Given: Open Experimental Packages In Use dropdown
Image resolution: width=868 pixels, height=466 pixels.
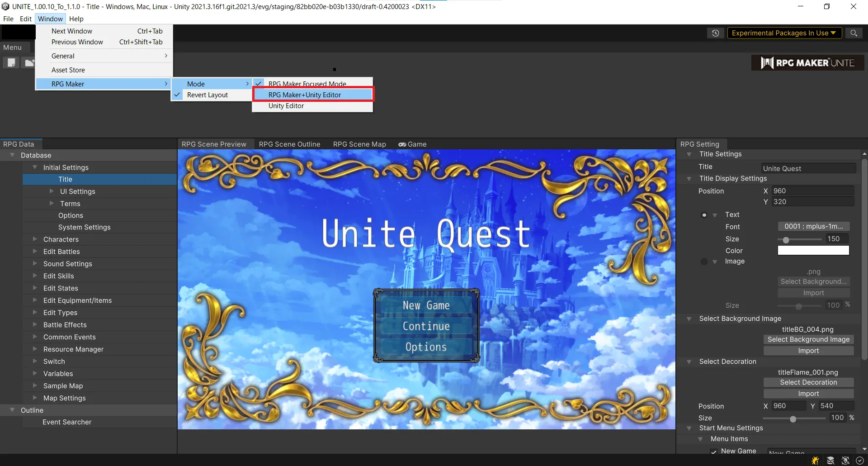Looking at the screenshot, I should point(784,33).
